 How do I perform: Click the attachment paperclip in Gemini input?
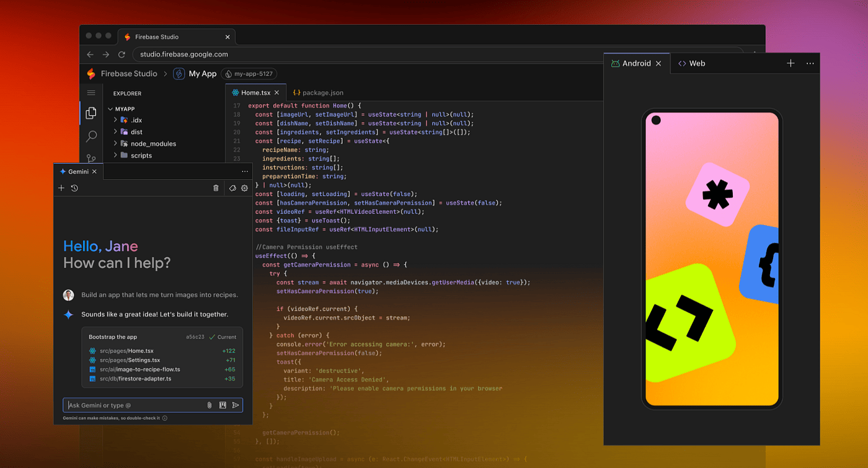pos(209,405)
